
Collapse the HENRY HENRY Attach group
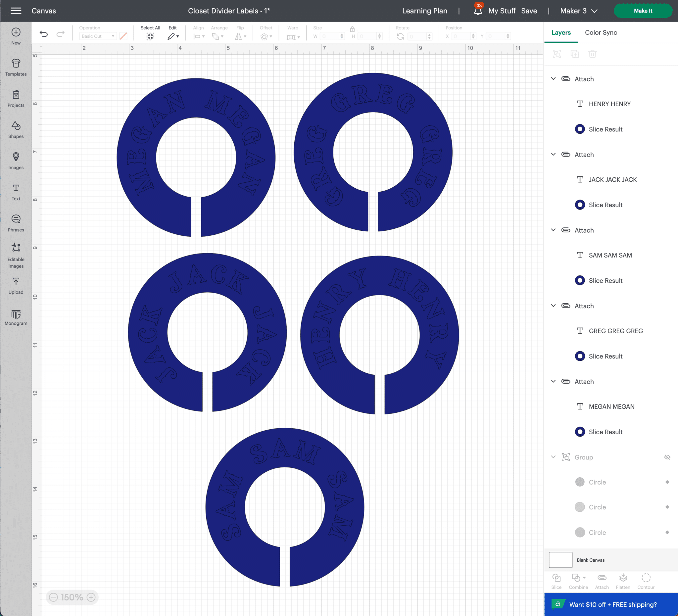pos(553,79)
